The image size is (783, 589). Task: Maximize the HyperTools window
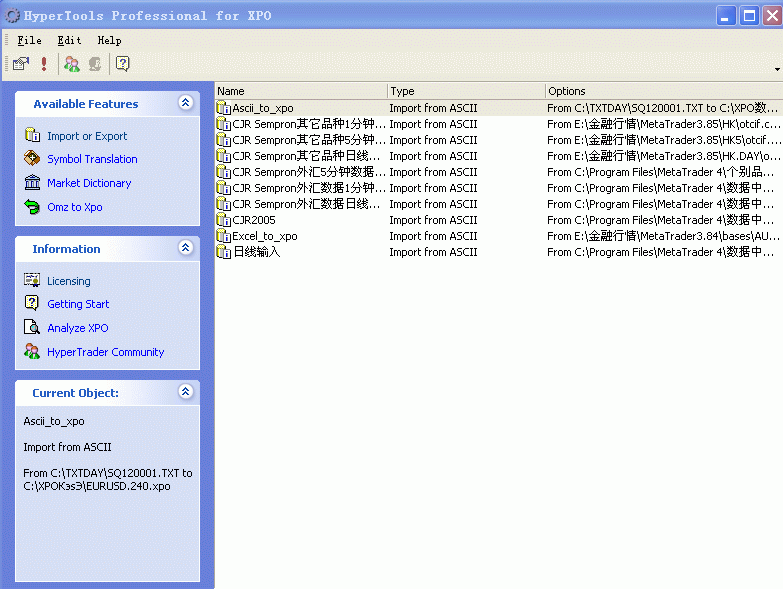[x=749, y=15]
